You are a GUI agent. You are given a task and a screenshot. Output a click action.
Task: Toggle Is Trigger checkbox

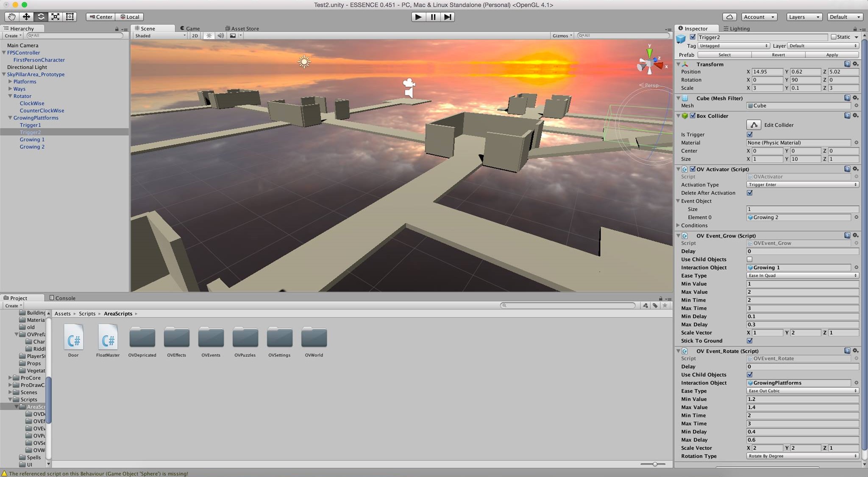coord(750,134)
